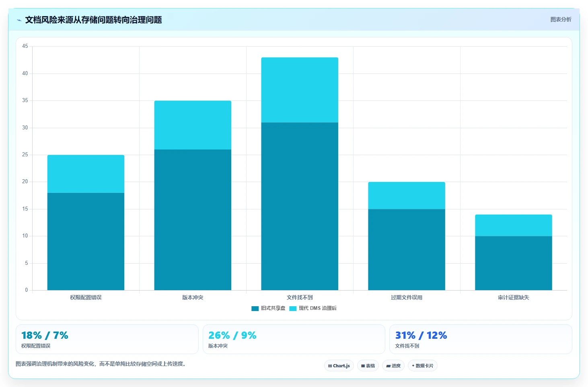
Task: Click the 审计证据缺失 x-axis label
Action: (514, 297)
